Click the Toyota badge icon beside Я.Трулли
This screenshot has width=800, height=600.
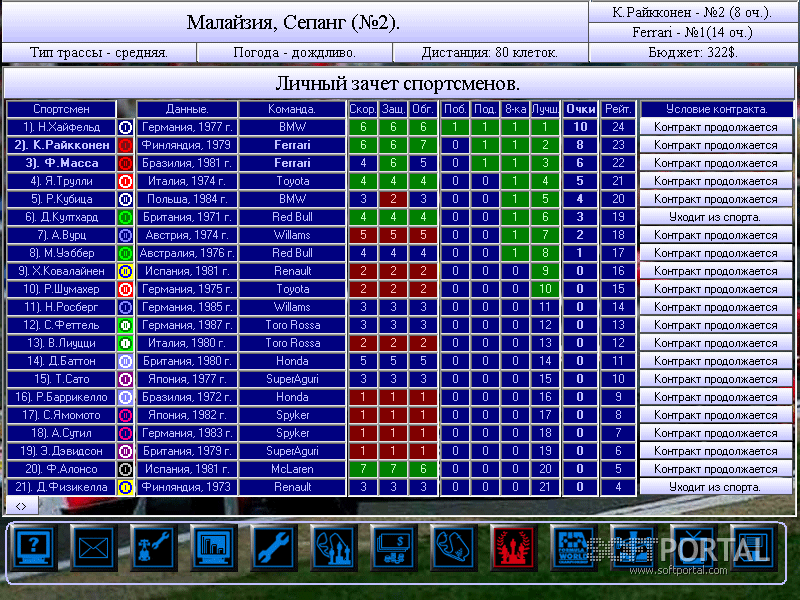tap(126, 181)
